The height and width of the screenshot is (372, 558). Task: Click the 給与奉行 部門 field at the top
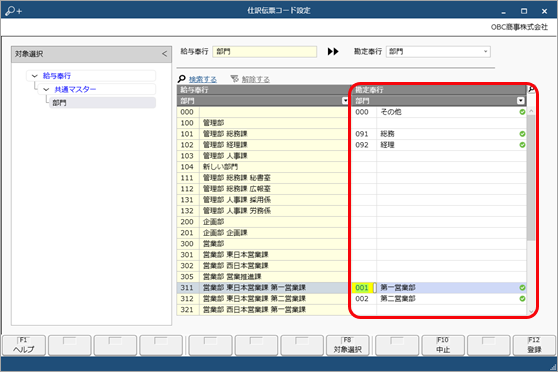click(264, 52)
